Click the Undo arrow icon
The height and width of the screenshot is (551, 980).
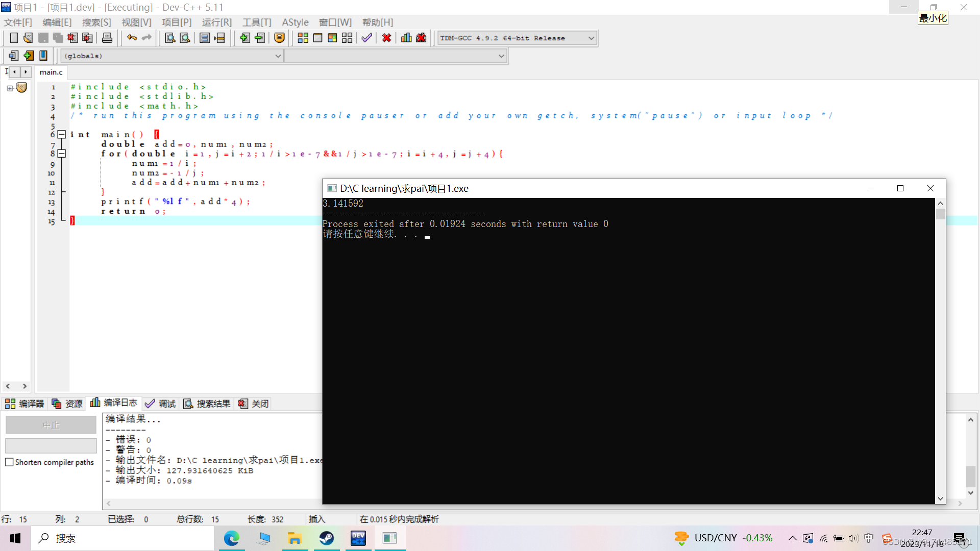click(x=132, y=38)
